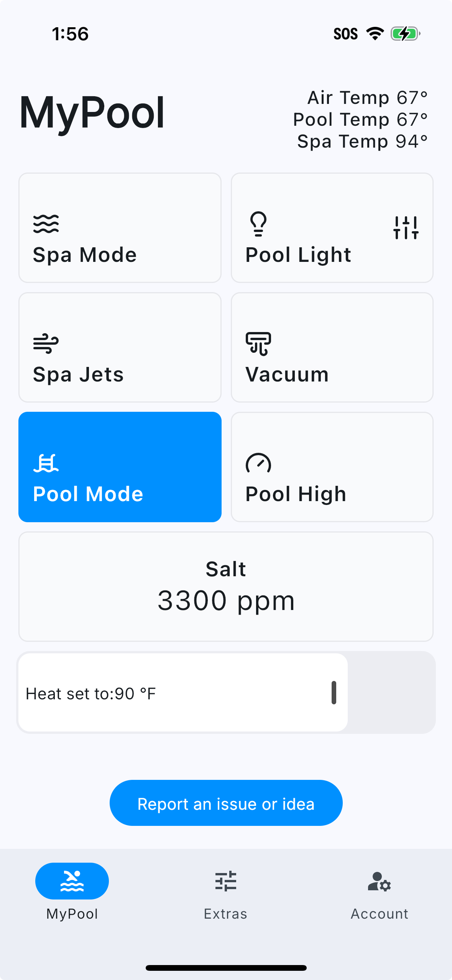Enable Pool High speed

pyautogui.click(x=332, y=467)
